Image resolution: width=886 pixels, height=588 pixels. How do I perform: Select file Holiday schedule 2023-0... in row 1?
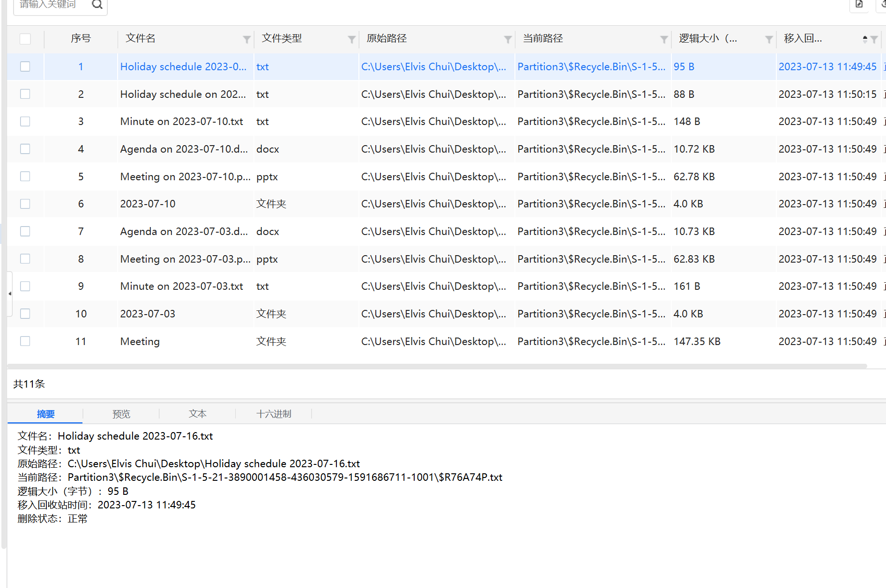click(183, 66)
